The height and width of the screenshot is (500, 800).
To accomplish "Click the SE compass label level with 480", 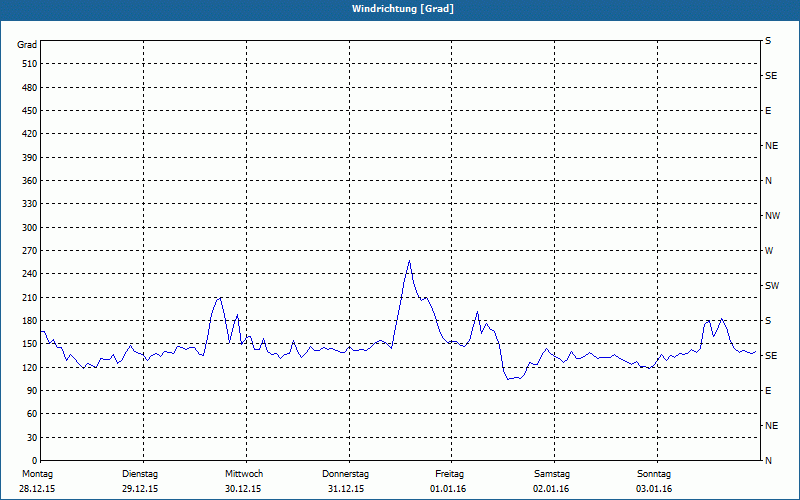I will click(x=771, y=76).
